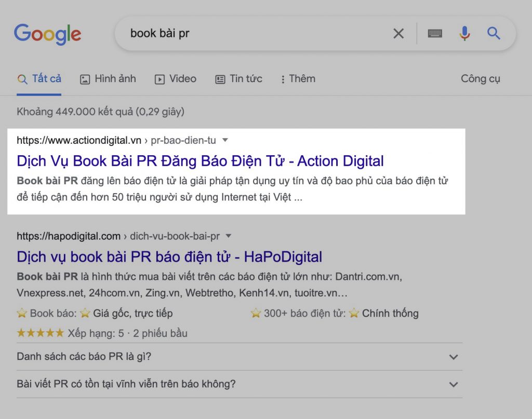Click the five-star rating icons

pyautogui.click(x=41, y=333)
